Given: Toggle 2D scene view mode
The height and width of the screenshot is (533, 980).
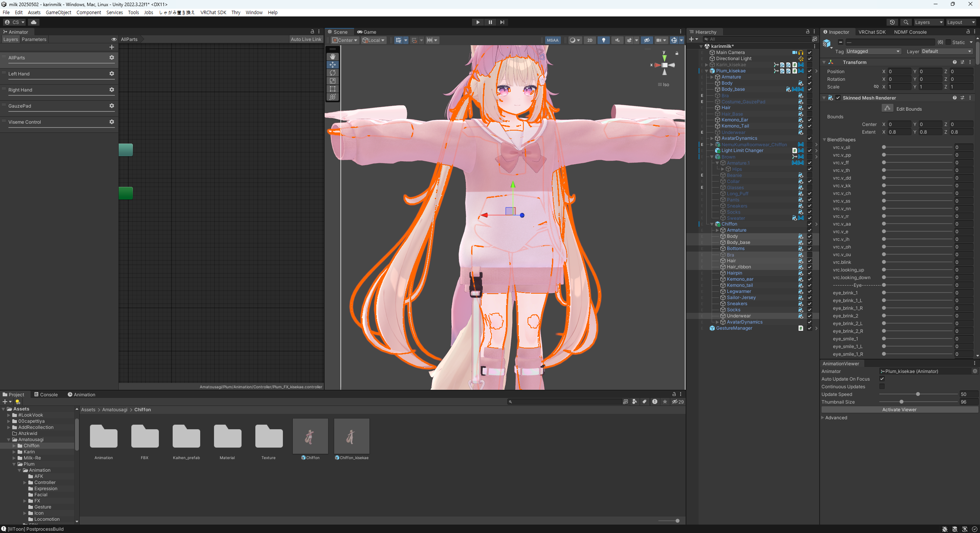Looking at the screenshot, I should (590, 40).
